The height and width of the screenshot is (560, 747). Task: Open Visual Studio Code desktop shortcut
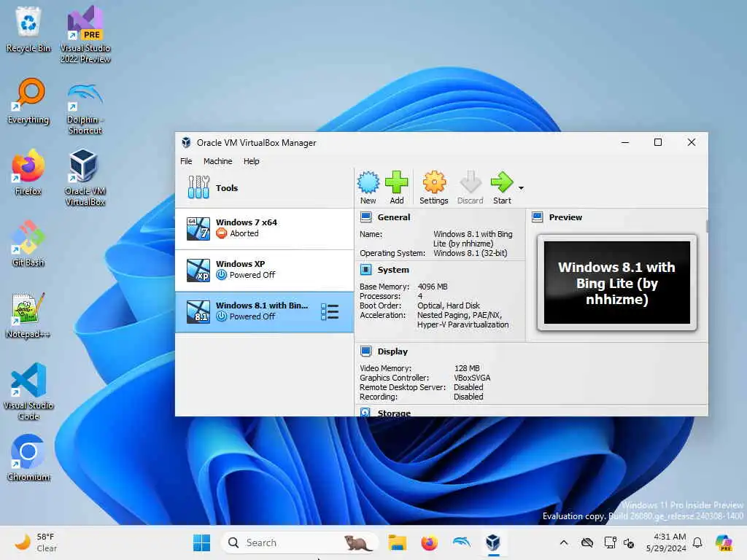28,392
